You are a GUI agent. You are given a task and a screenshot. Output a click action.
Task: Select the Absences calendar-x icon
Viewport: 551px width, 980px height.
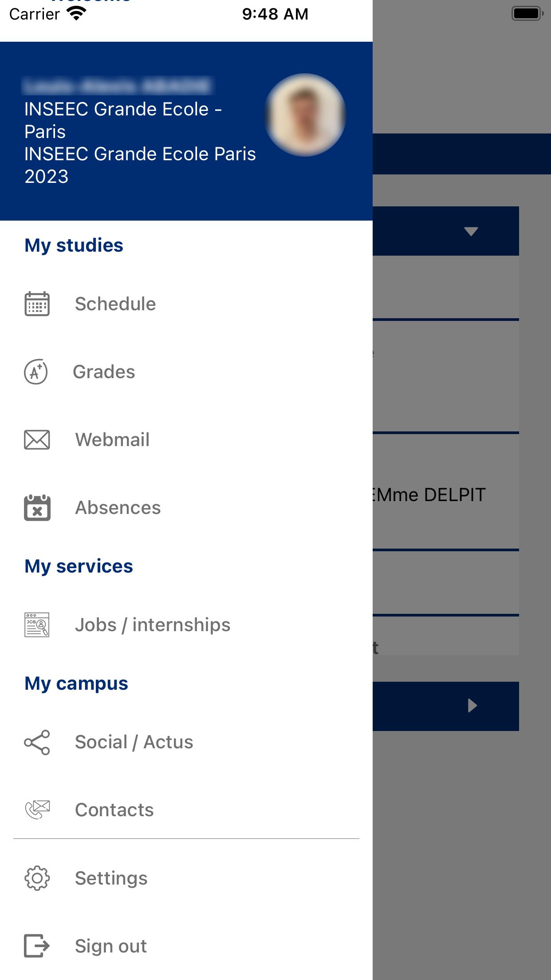tap(37, 508)
